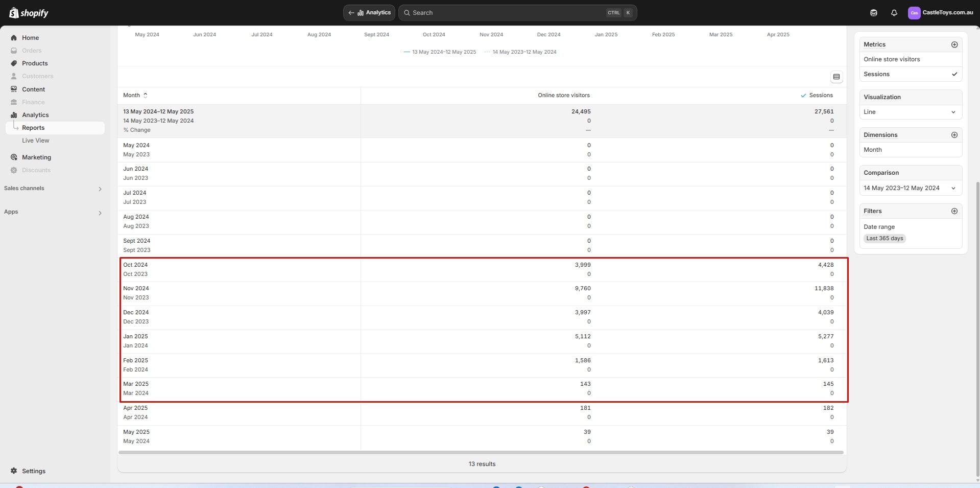The height and width of the screenshot is (488, 980).
Task: Open the Line visualization dropdown
Action: (911, 112)
